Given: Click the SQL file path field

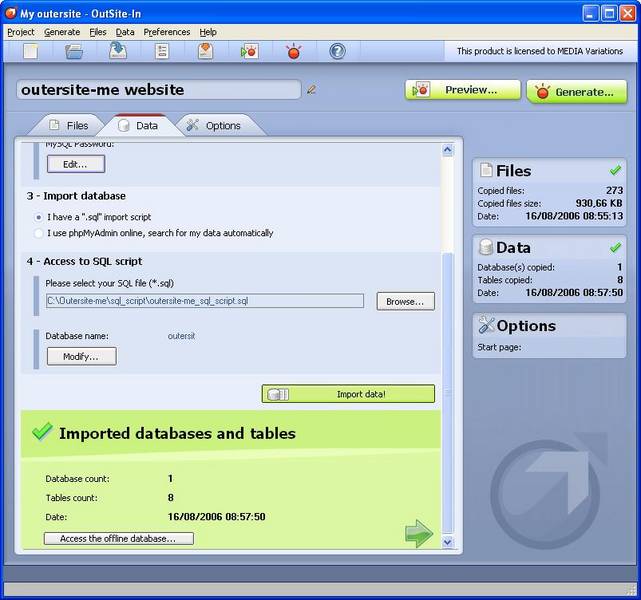Looking at the screenshot, I should point(205,301).
